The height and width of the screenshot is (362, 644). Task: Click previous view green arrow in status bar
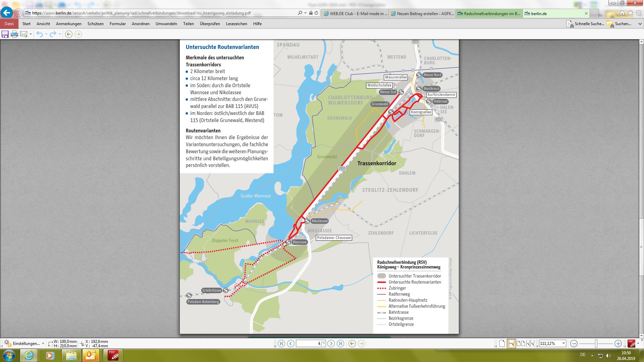[x=352, y=344]
